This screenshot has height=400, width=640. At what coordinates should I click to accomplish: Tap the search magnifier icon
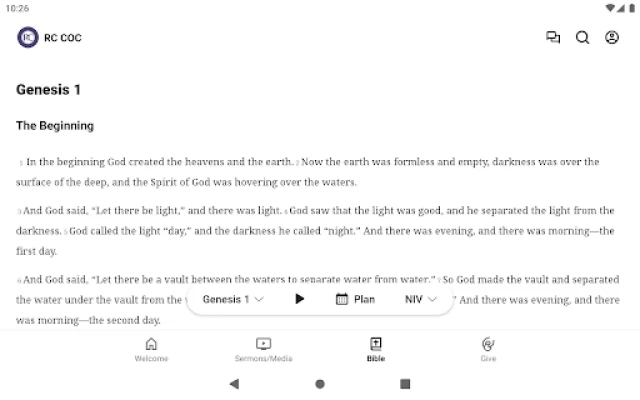582,38
